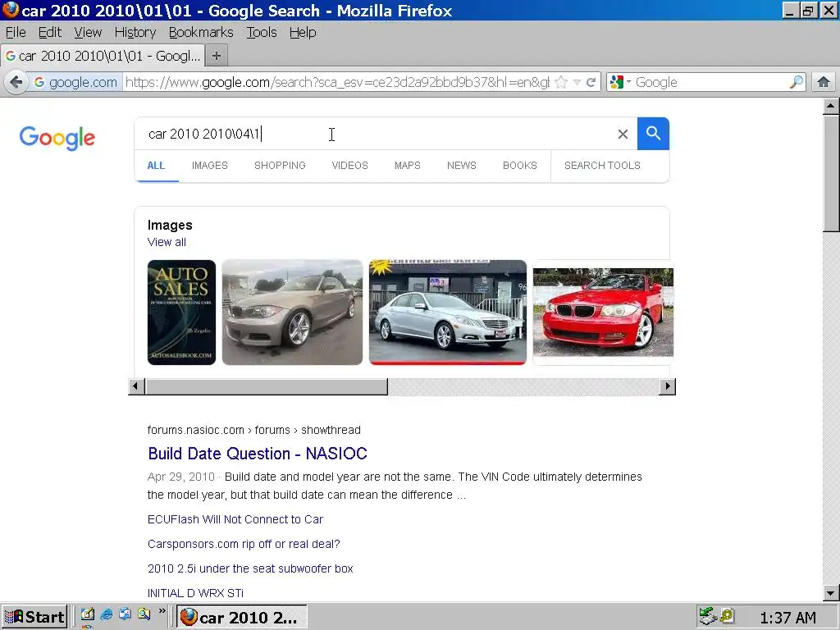The width and height of the screenshot is (840, 630).
Task: Open the Edit menu
Action: (50, 32)
